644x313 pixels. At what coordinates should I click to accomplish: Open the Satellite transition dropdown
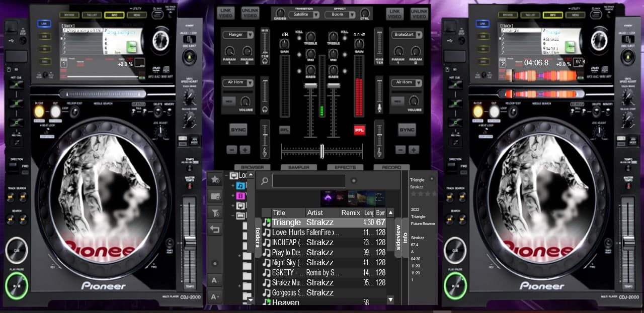(304, 15)
